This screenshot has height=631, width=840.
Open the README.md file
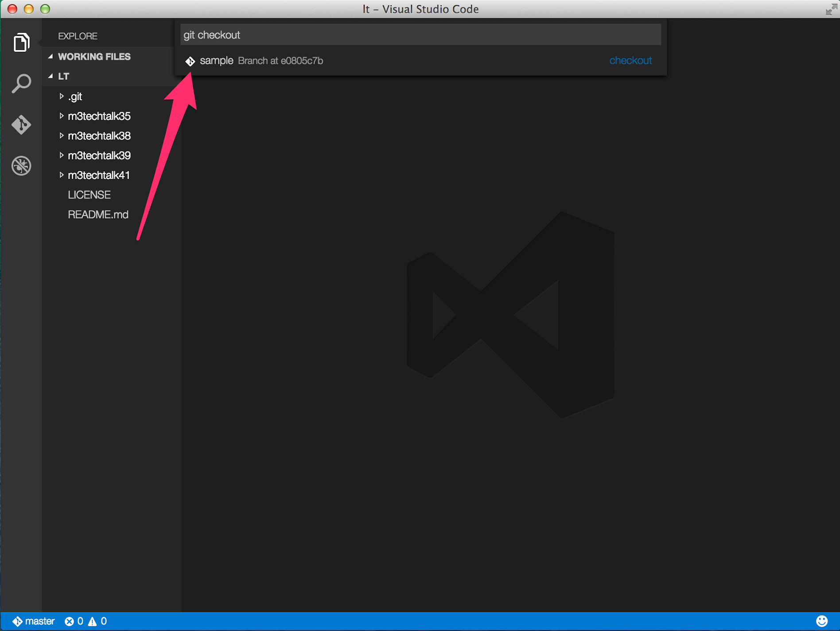click(98, 214)
